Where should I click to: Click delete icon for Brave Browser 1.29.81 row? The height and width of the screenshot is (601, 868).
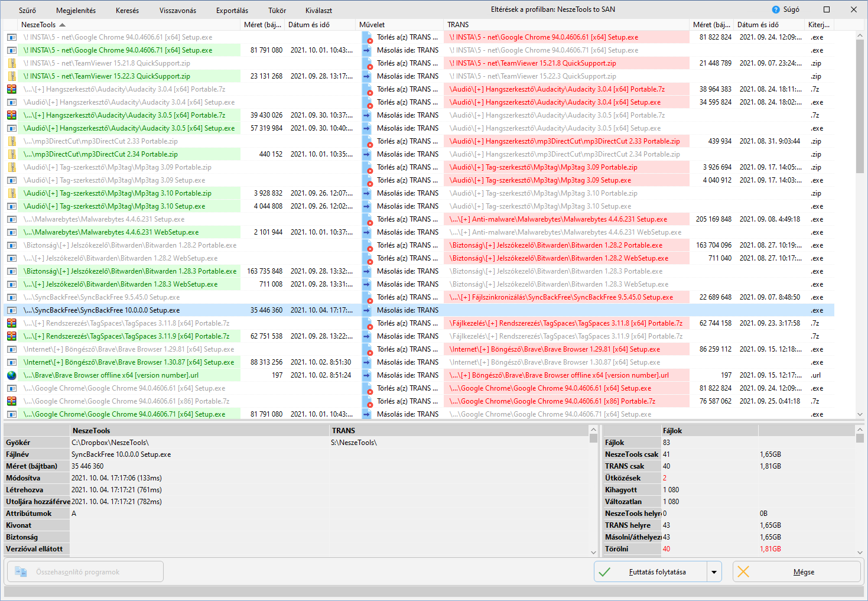pos(367,349)
